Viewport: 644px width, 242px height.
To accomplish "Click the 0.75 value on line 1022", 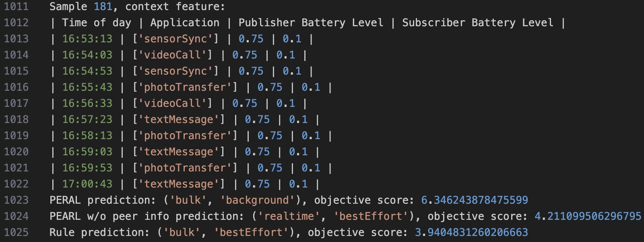I will pos(257,184).
